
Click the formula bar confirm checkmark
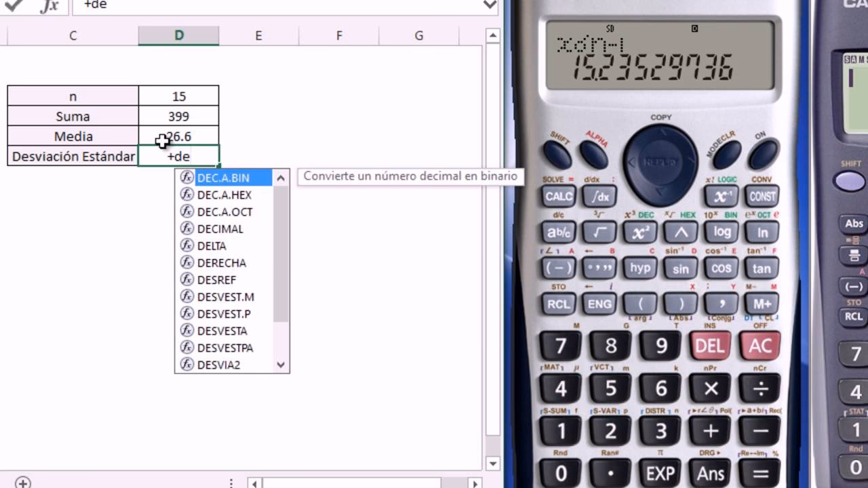click(x=14, y=5)
